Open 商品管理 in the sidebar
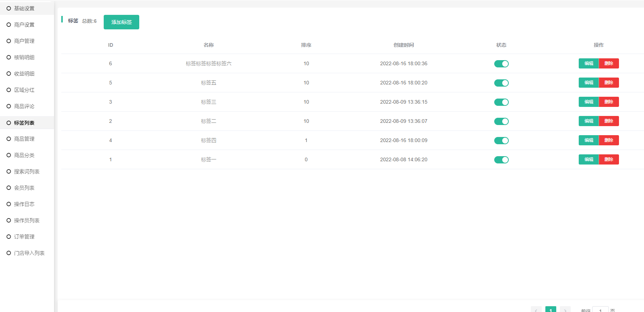Viewport: 644px width, 312px height. (24, 139)
